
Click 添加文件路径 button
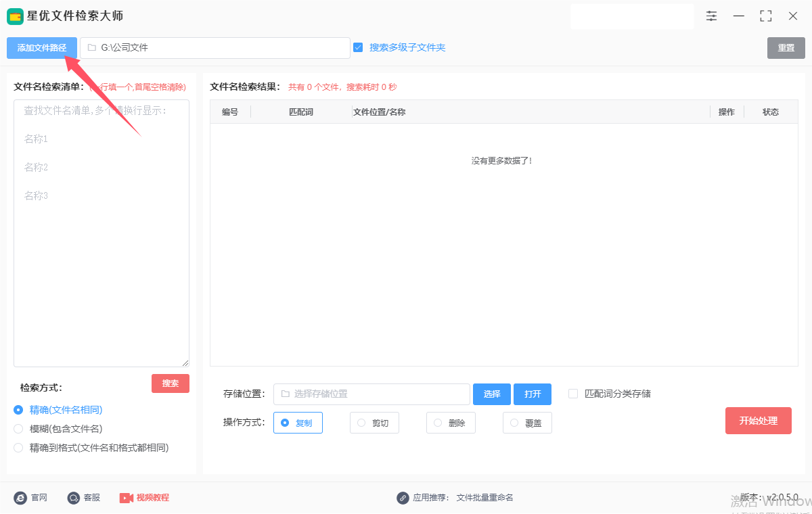click(x=42, y=48)
